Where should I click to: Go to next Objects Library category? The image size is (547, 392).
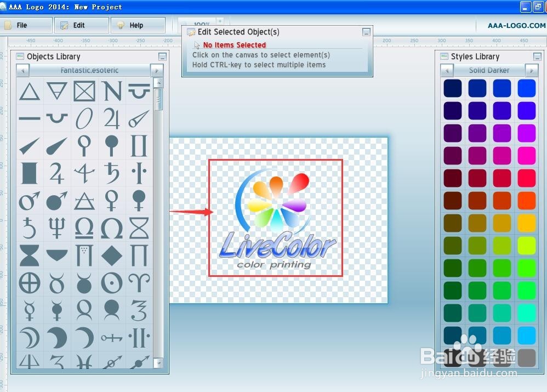point(157,71)
